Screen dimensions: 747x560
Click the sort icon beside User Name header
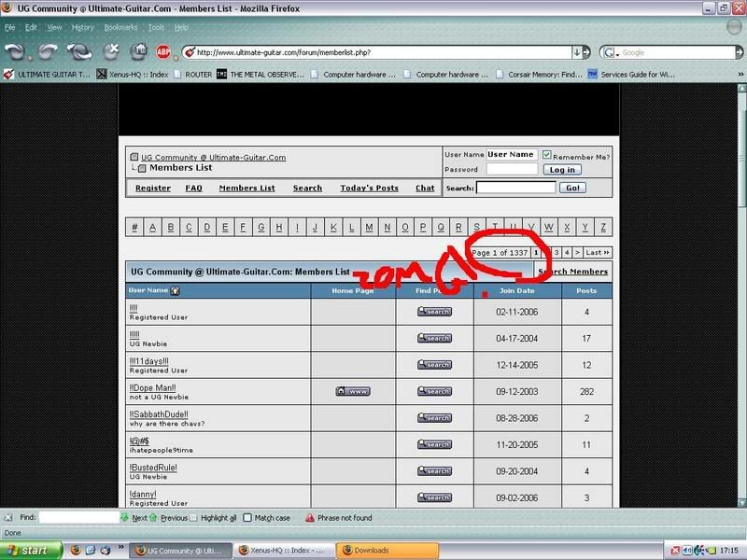point(175,290)
